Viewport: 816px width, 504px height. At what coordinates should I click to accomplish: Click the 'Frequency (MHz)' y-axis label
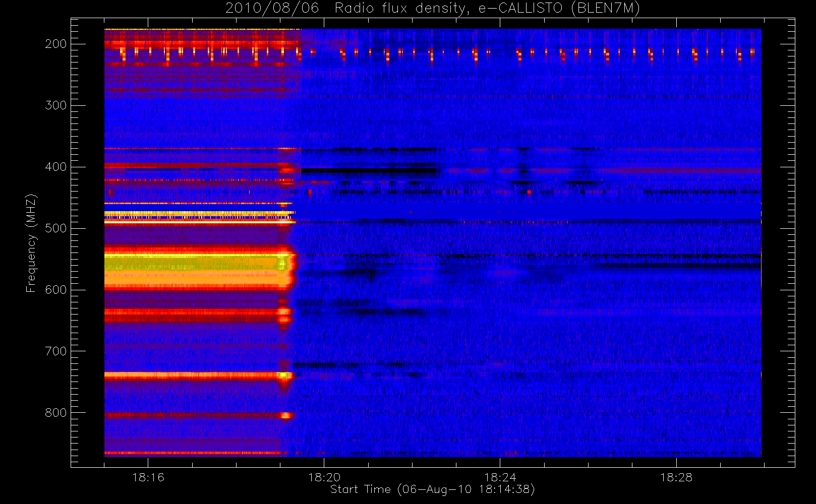click(x=31, y=243)
